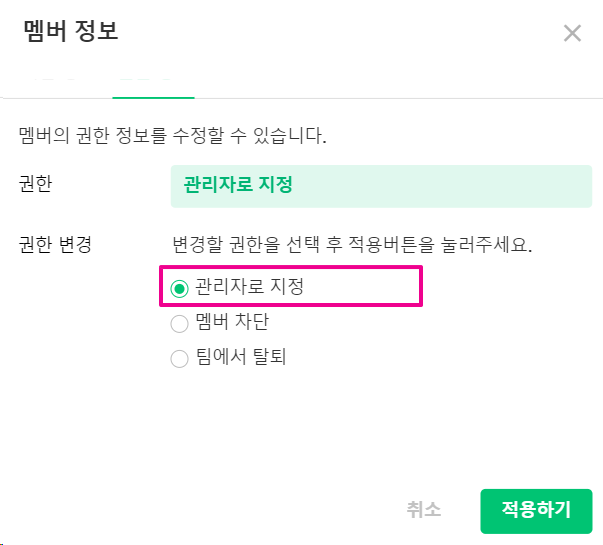This screenshot has width=603, height=545.
Task: Click the green 적용하기 button
Action: click(536, 510)
